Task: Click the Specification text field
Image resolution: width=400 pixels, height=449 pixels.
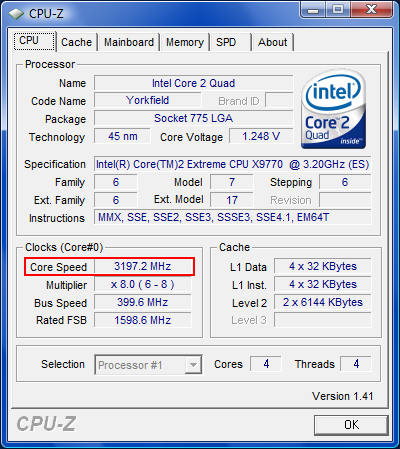Action: [x=232, y=164]
